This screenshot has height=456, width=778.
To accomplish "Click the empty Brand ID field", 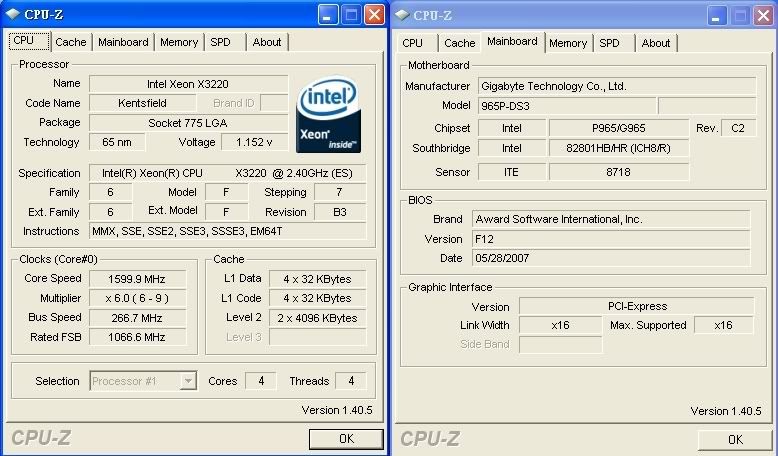I will [274, 103].
